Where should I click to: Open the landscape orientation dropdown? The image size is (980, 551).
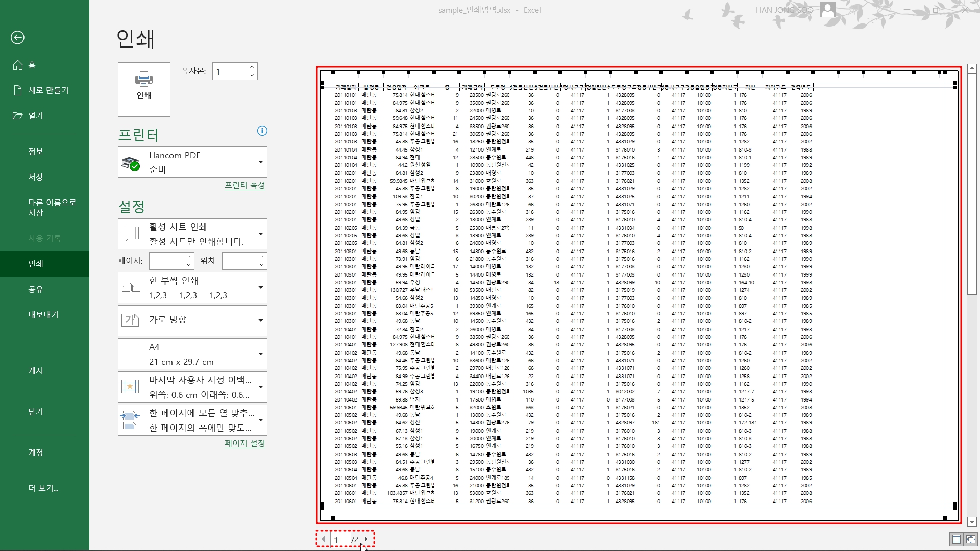[192, 320]
